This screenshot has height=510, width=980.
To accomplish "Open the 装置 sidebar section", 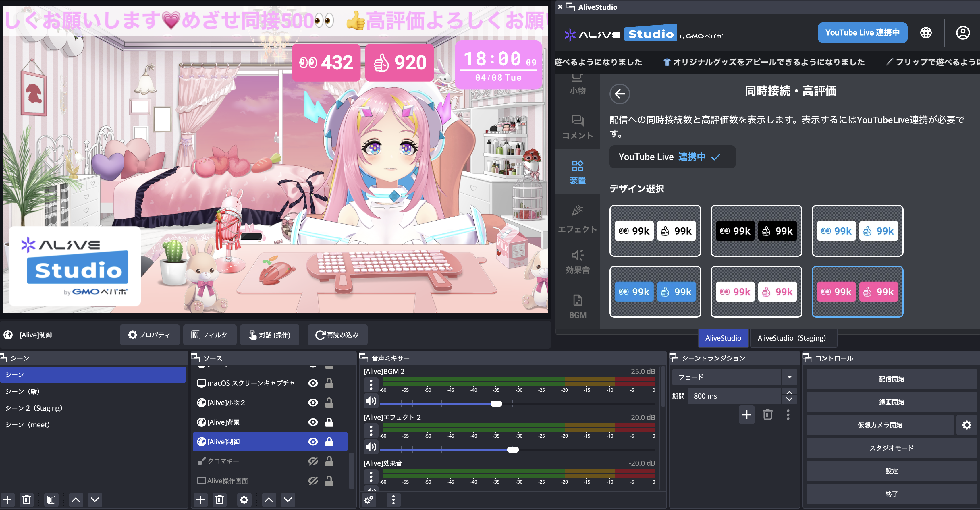I will (x=578, y=172).
